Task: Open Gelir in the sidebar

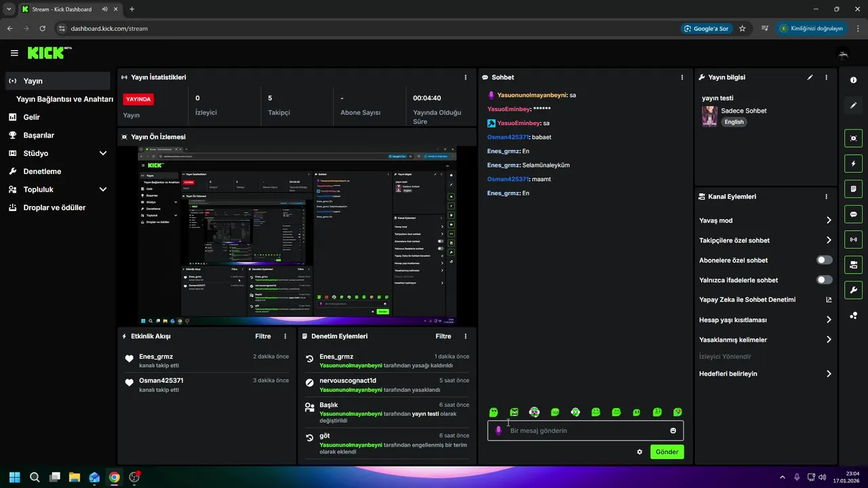Action: pyautogui.click(x=58, y=117)
